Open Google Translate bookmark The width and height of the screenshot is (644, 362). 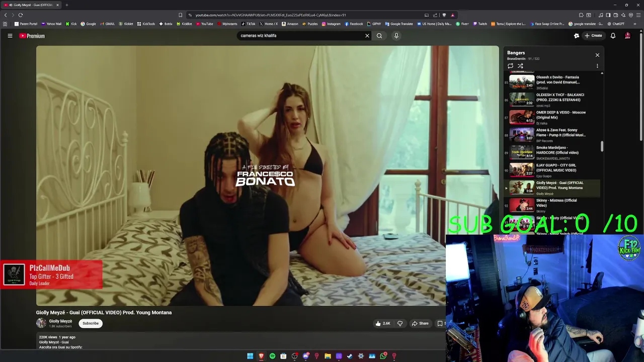pyautogui.click(x=399, y=24)
